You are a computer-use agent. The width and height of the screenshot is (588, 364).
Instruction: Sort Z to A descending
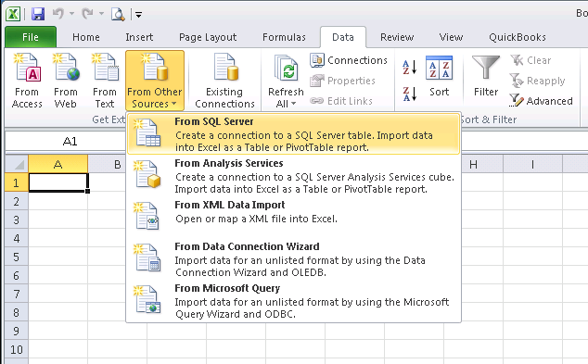pyautogui.click(x=410, y=94)
